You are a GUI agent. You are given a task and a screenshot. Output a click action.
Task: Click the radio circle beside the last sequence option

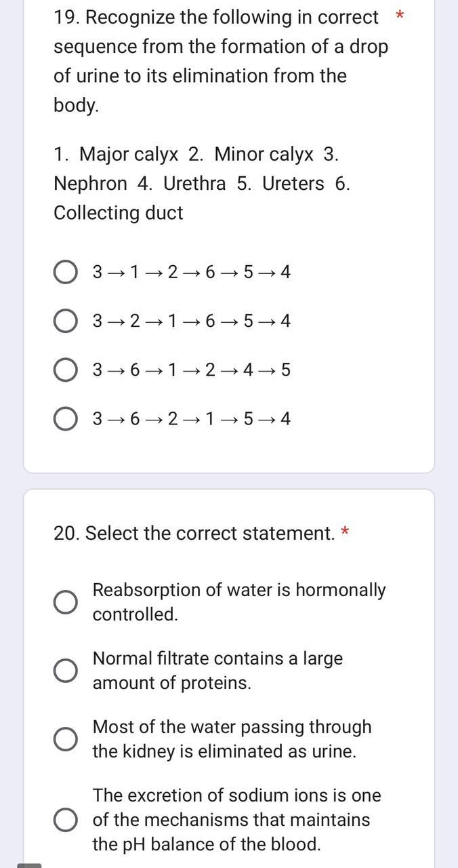66,419
